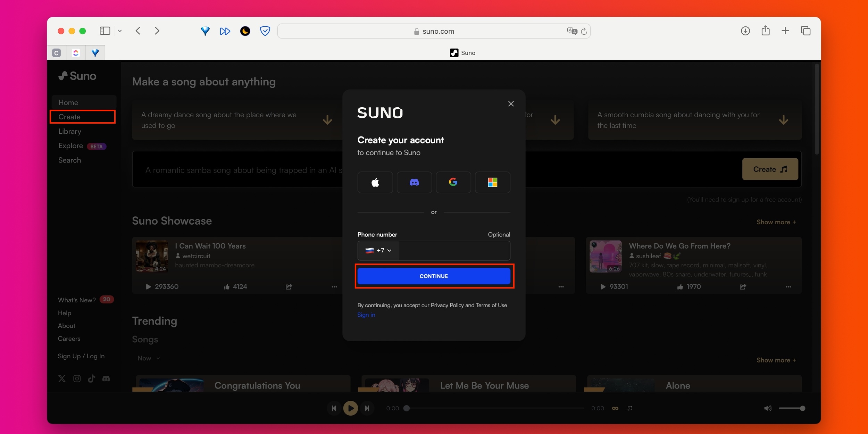Skip to next track in player
This screenshot has height=434, width=868.
point(367,408)
